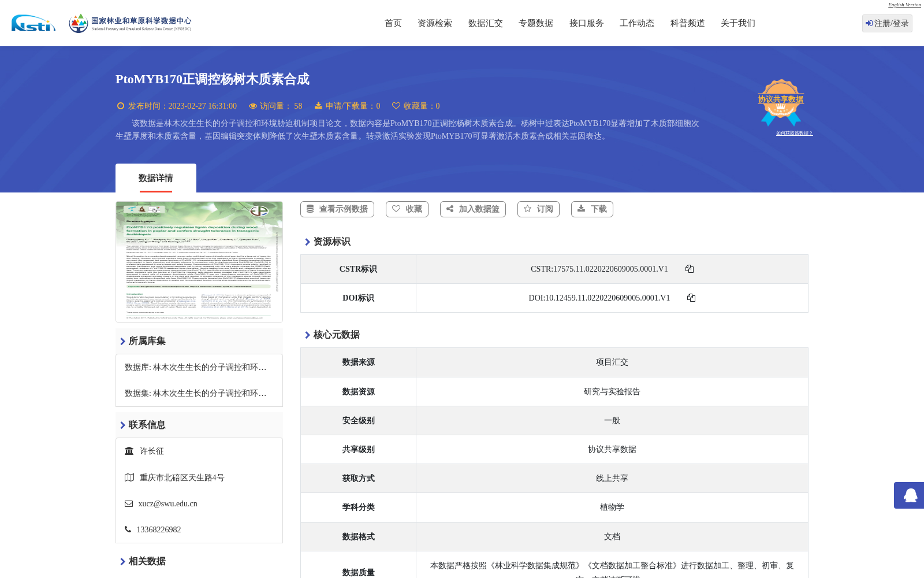Select the CSTR:17575.11.0220220609005.0001.V1 value

[599, 269]
